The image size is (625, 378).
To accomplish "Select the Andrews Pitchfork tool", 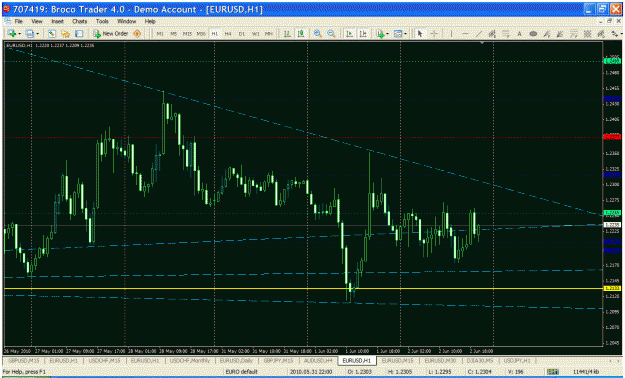I will [601, 34].
